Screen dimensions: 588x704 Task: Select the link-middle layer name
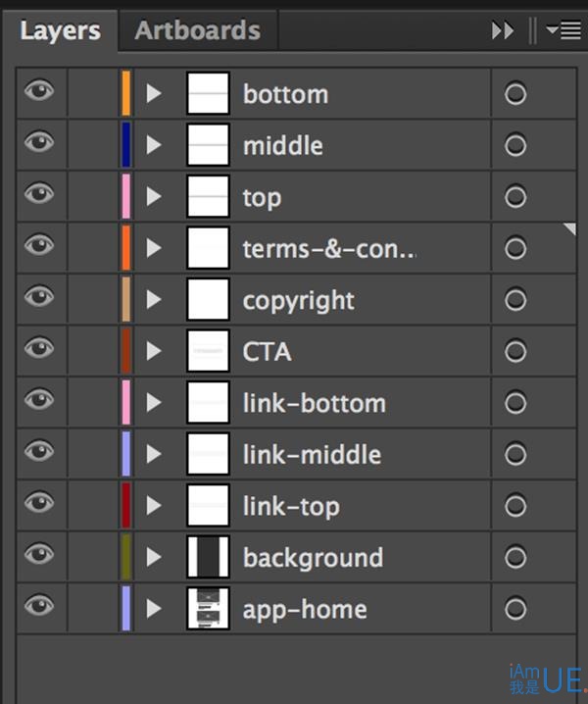312,454
